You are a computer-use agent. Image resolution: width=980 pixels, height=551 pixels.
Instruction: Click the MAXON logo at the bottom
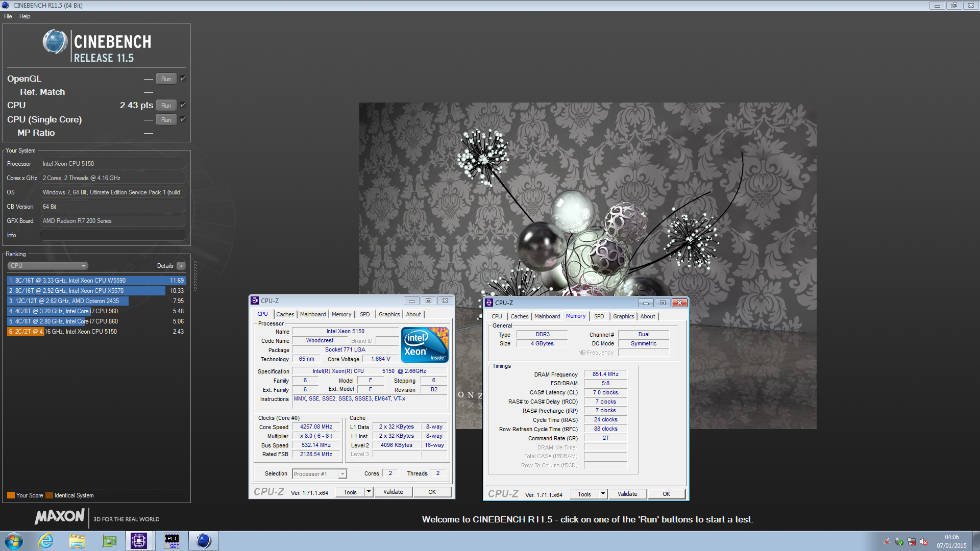[60, 517]
